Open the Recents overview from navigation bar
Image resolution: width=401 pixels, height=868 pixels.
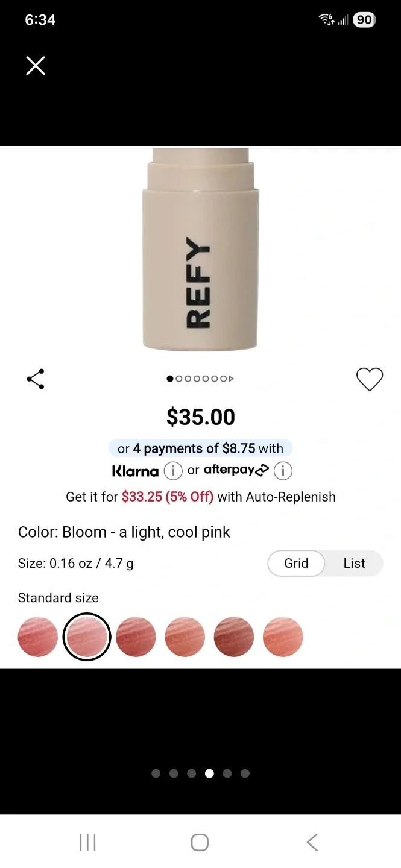coord(87,842)
